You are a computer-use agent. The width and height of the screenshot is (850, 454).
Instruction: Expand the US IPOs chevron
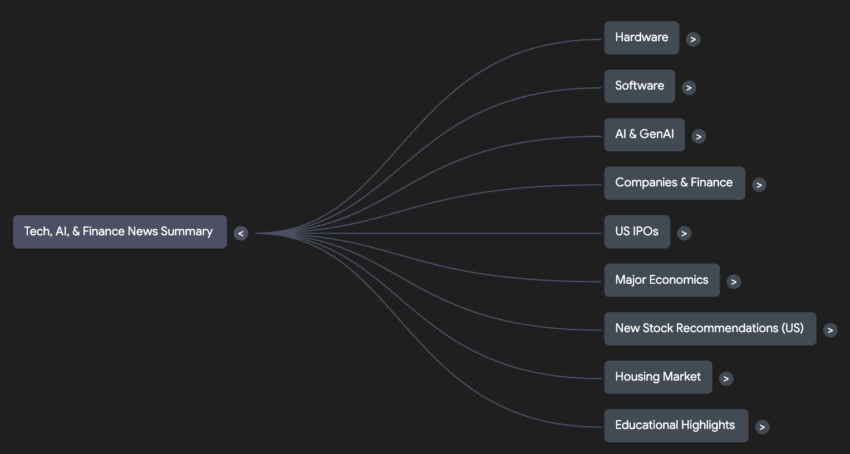684,233
